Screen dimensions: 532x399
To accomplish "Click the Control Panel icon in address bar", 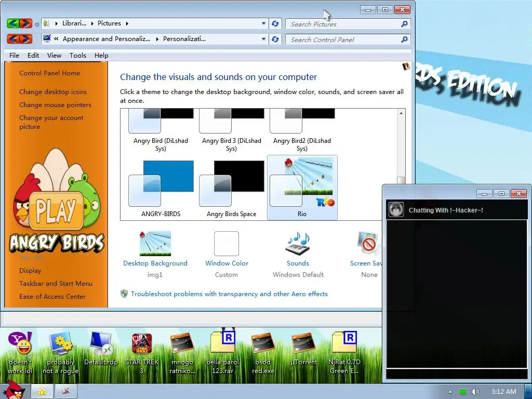I will click(x=47, y=38).
